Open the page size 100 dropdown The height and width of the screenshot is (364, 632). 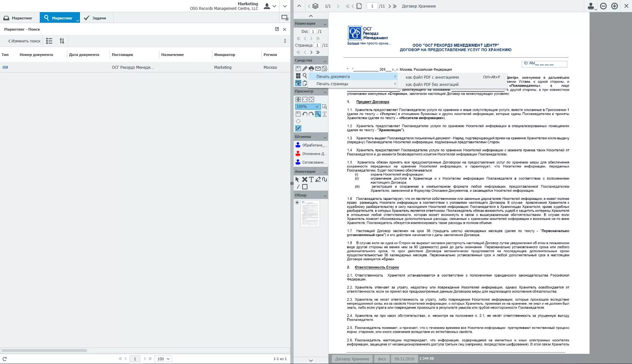(163, 359)
